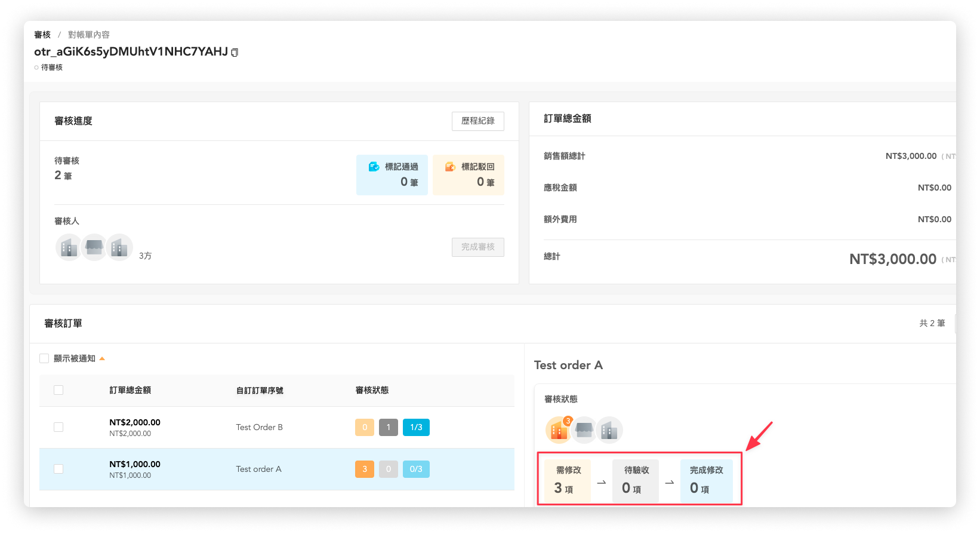
Task: Go to the 審核 breadcrumb link
Action: [x=42, y=35]
